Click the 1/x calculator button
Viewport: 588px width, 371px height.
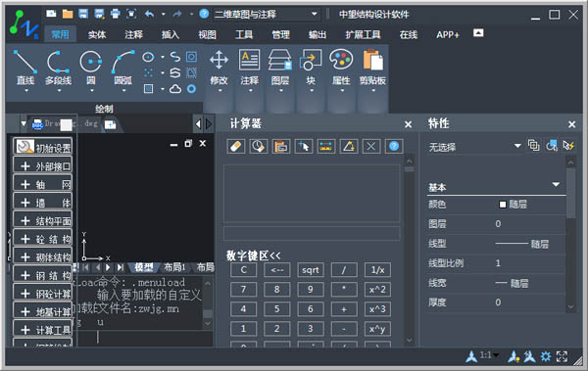tap(377, 270)
